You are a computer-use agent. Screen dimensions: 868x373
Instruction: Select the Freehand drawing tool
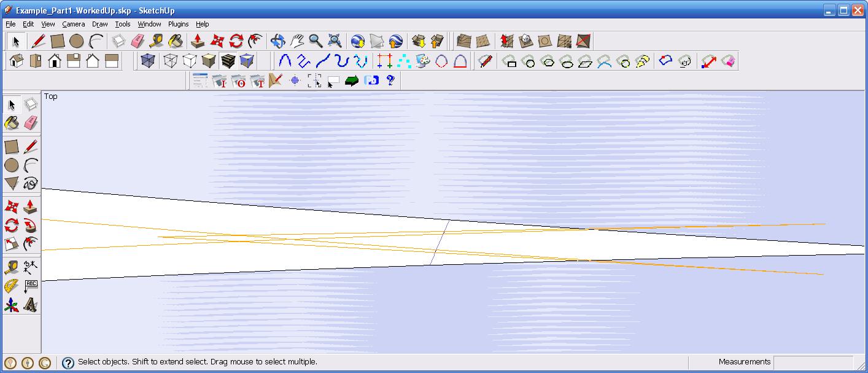pos(30,184)
